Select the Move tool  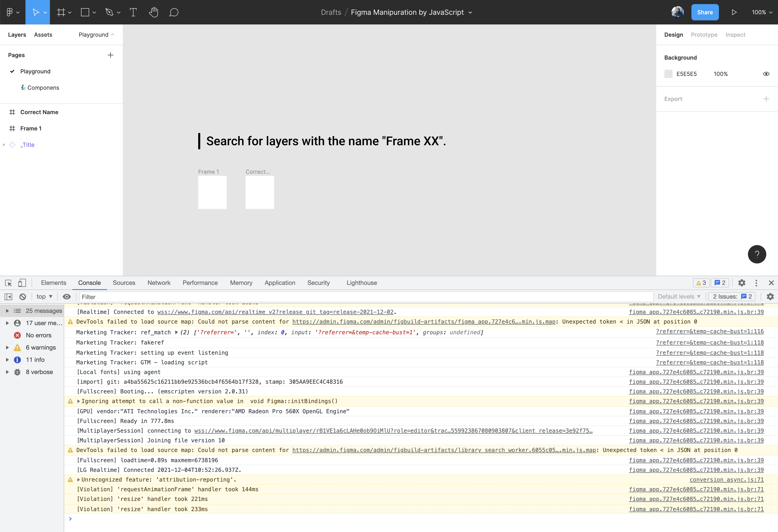pos(36,12)
